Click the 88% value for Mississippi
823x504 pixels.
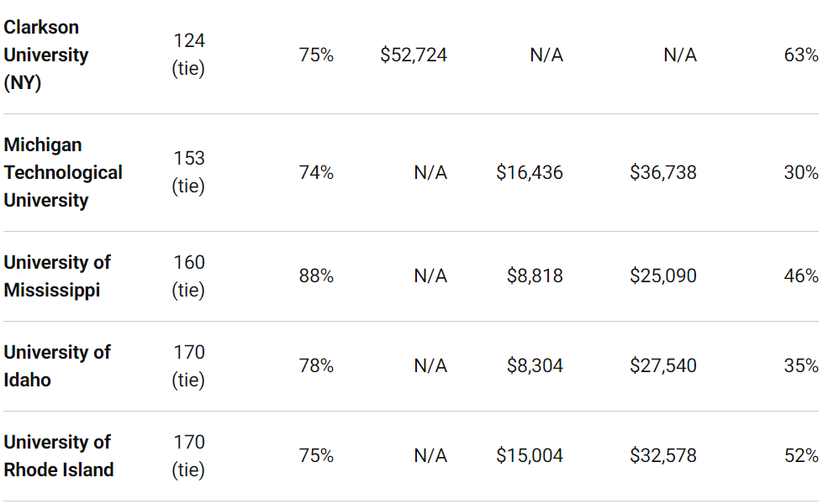tap(316, 276)
